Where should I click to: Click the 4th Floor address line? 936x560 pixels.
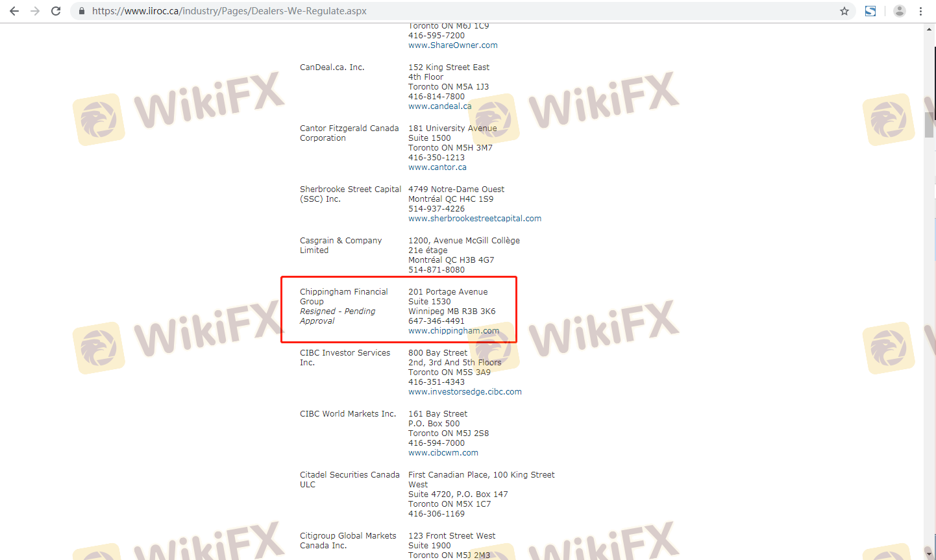coord(426,77)
